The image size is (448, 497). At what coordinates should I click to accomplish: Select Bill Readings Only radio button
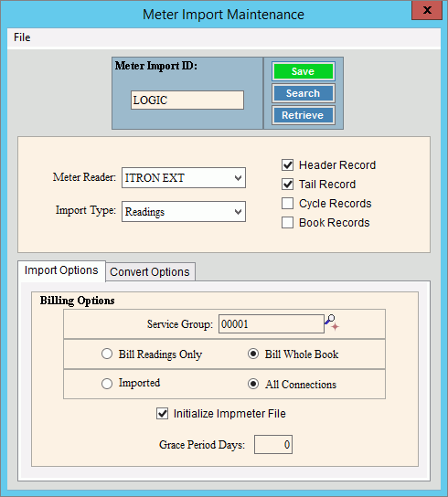107,354
